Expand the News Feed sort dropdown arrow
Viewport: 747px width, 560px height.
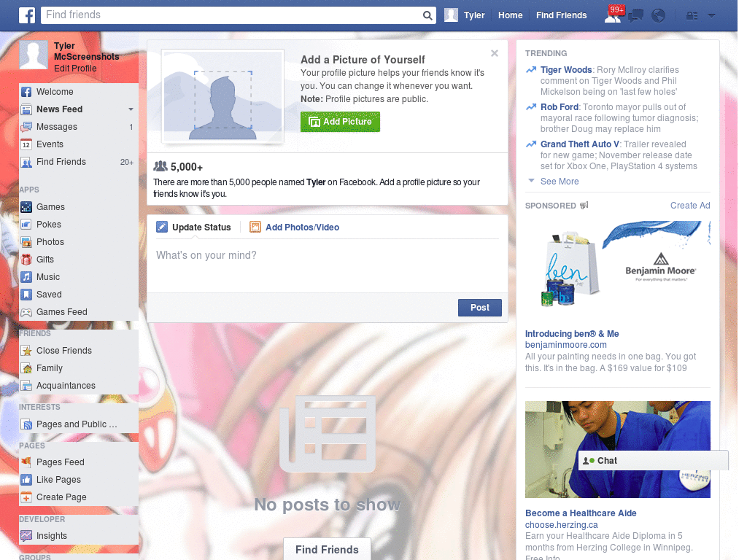tap(131, 109)
